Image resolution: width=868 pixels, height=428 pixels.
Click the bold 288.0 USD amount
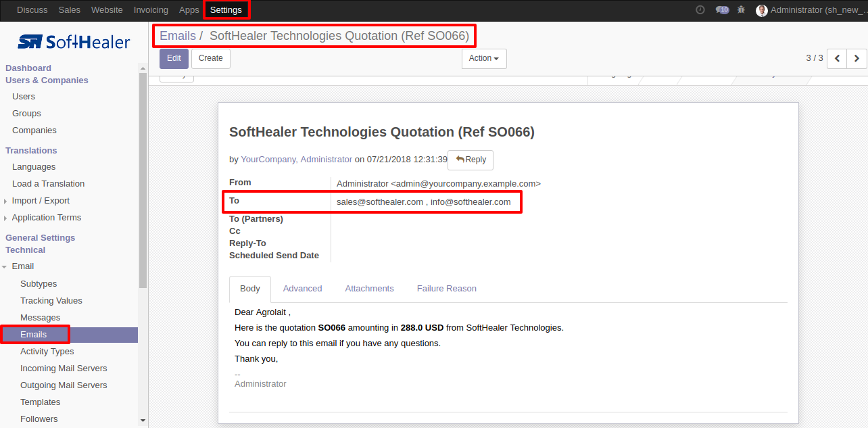tap(422, 328)
